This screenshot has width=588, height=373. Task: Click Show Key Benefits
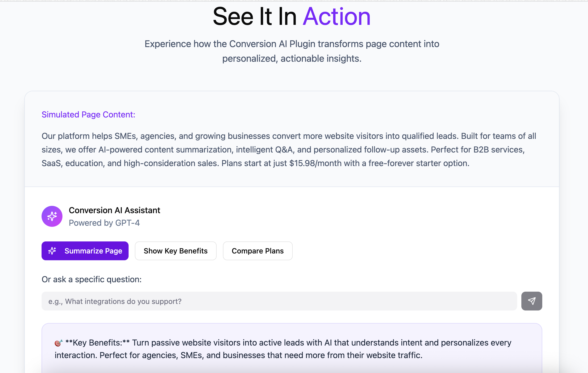pyautogui.click(x=175, y=251)
